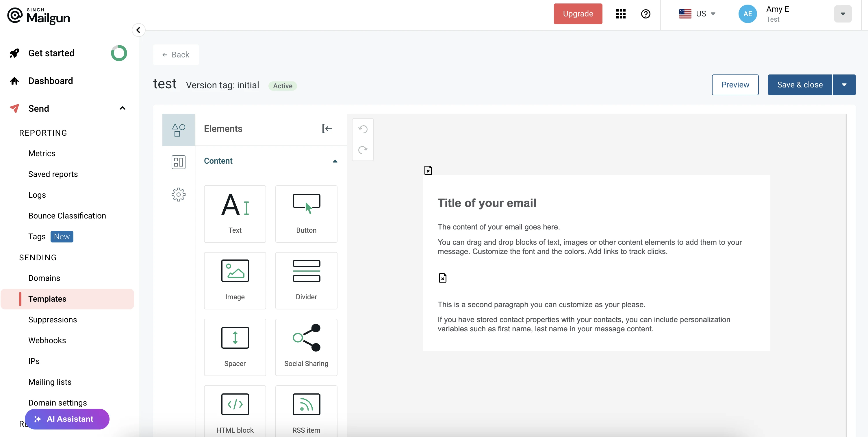Viewport: 868px width, 437px height.
Task: Collapse the Send menu section
Action: coord(122,108)
